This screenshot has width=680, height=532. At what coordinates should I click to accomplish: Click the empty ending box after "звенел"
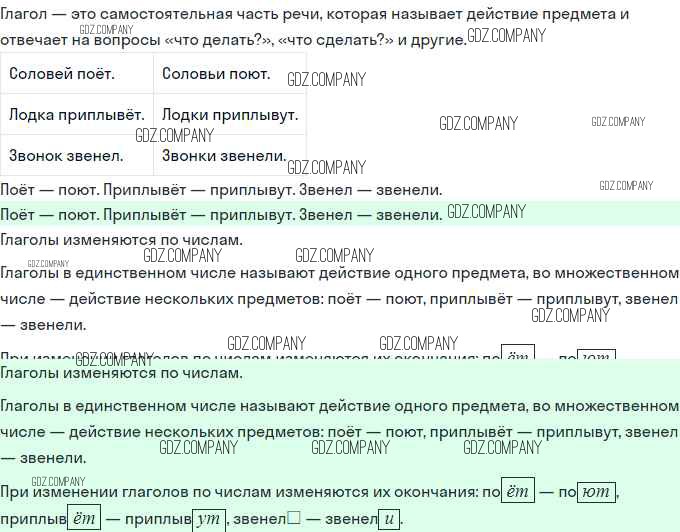pos(294,519)
